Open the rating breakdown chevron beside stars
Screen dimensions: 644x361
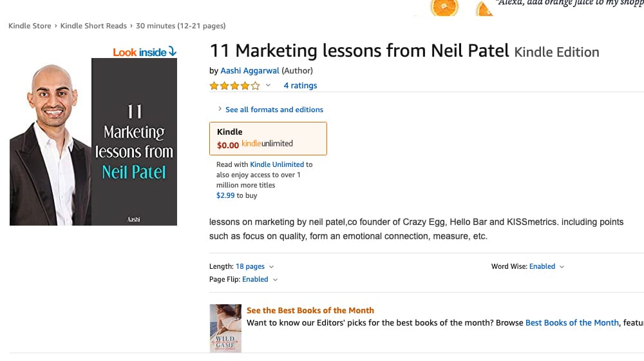(x=268, y=86)
